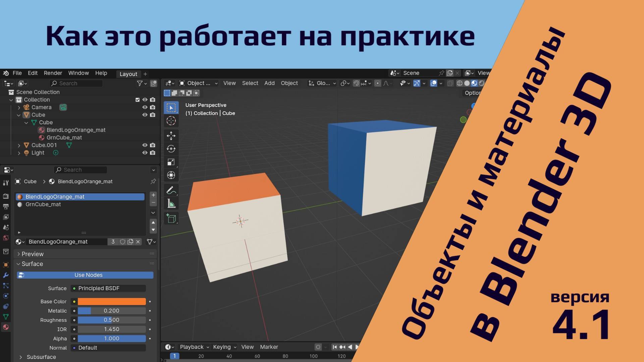Open the Render Properties camera tab
The width and height of the screenshot is (644, 362).
click(x=6, y=196)
